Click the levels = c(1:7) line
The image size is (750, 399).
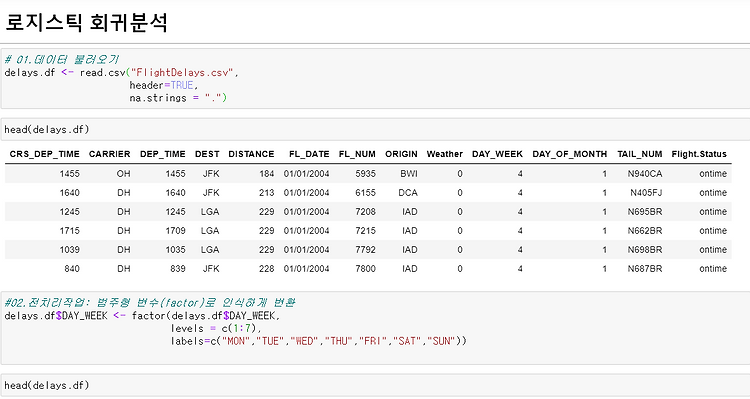pos(216,329)
